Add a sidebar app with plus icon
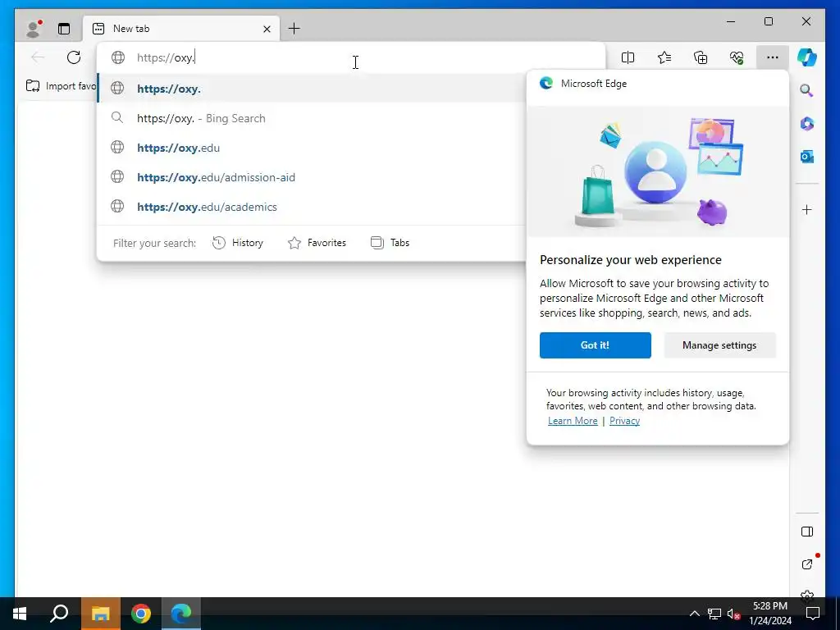Viewport: 840px width, 630px height. click(807, 209)
